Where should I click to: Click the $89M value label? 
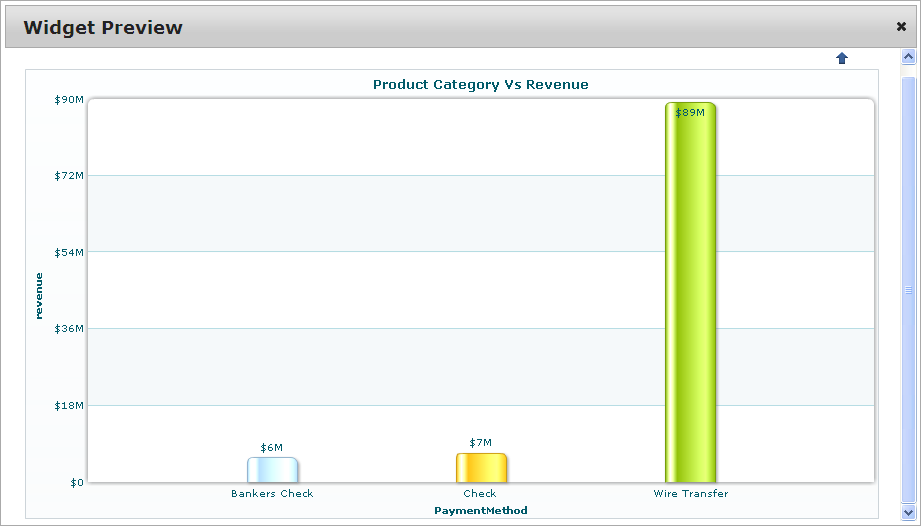coord(690,113)
